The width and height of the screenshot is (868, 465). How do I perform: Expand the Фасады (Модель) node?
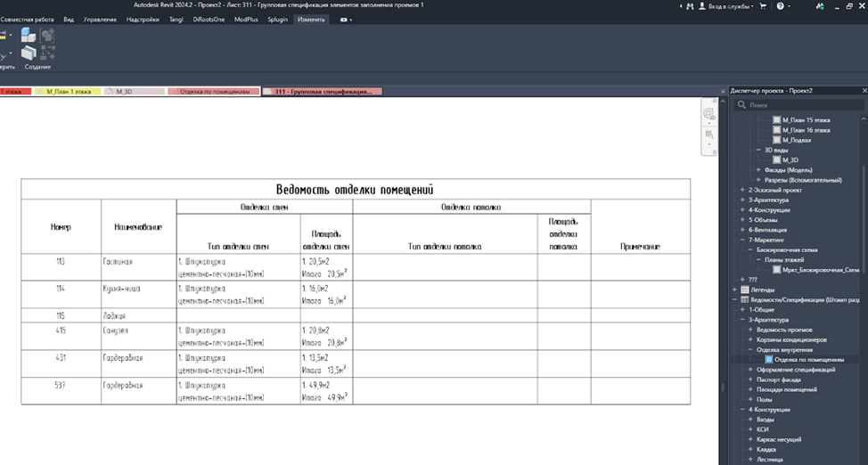758,170
